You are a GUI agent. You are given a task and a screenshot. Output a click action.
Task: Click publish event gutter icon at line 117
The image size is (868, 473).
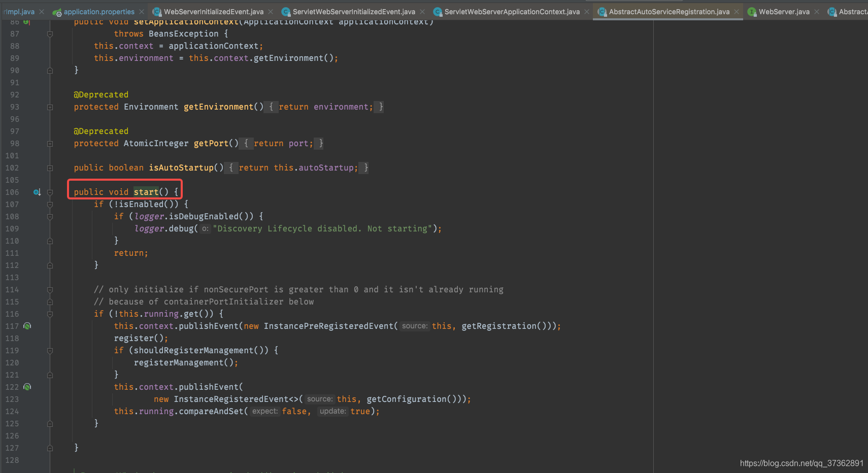[x=27, y=326]
